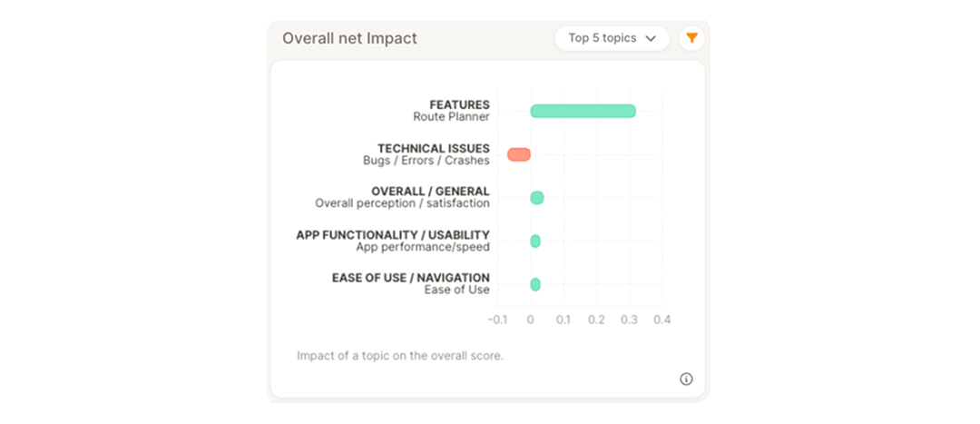Screen dimensions: 980x424
Task: Click the Overall perception / satisfaction bar
Action: [x=537, y=198]
